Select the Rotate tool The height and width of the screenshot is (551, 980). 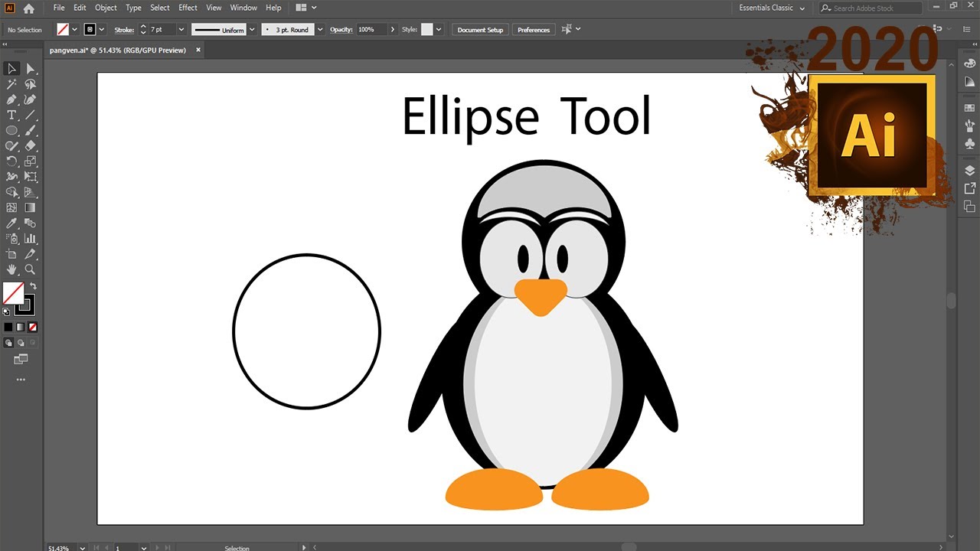11,161
